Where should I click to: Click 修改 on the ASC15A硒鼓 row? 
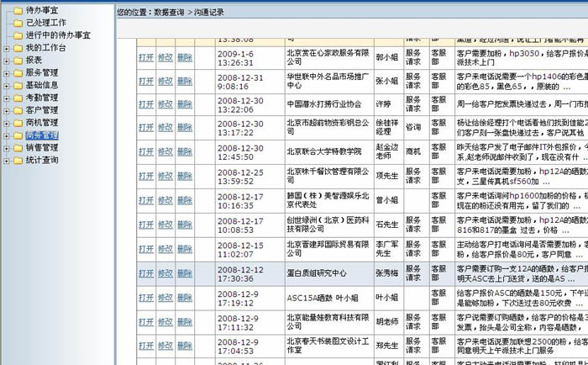tap(165, 297)
